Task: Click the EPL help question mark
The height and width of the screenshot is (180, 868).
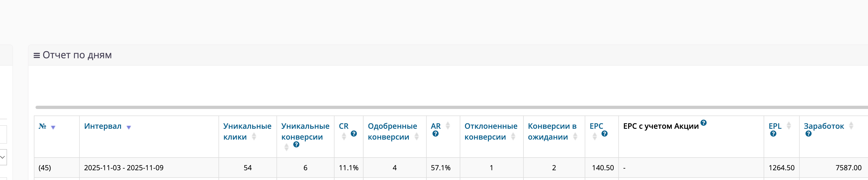Action: tap(773, 134)
